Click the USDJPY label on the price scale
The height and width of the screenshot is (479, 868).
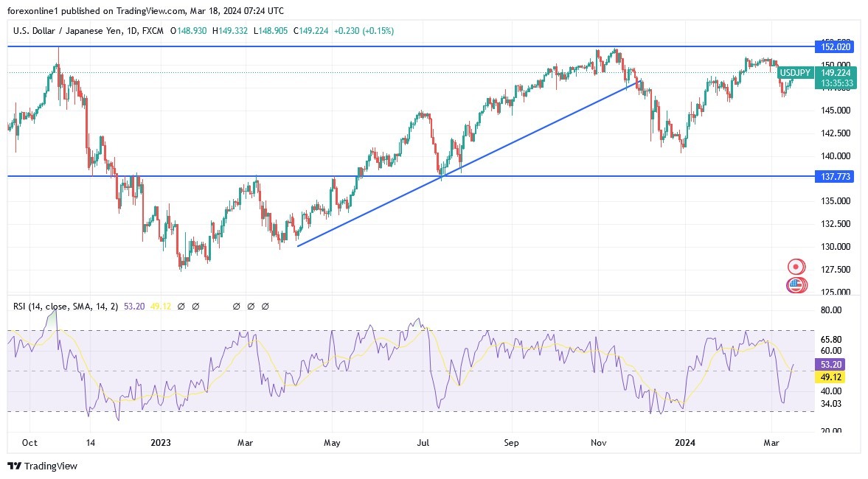(795, 73)
